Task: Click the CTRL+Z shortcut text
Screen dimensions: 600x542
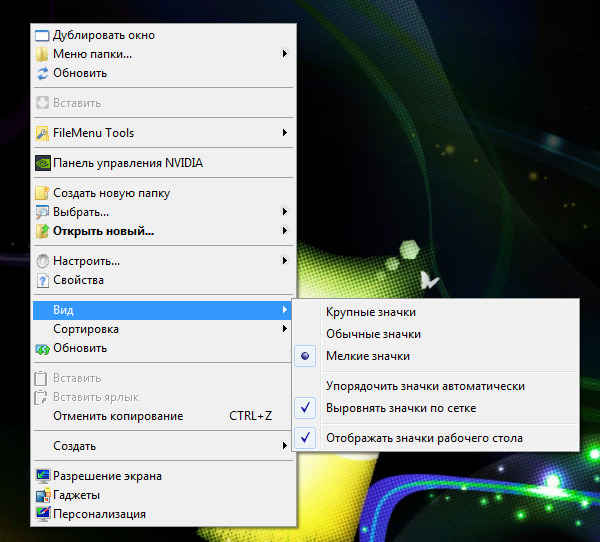Action: [251, 416]
